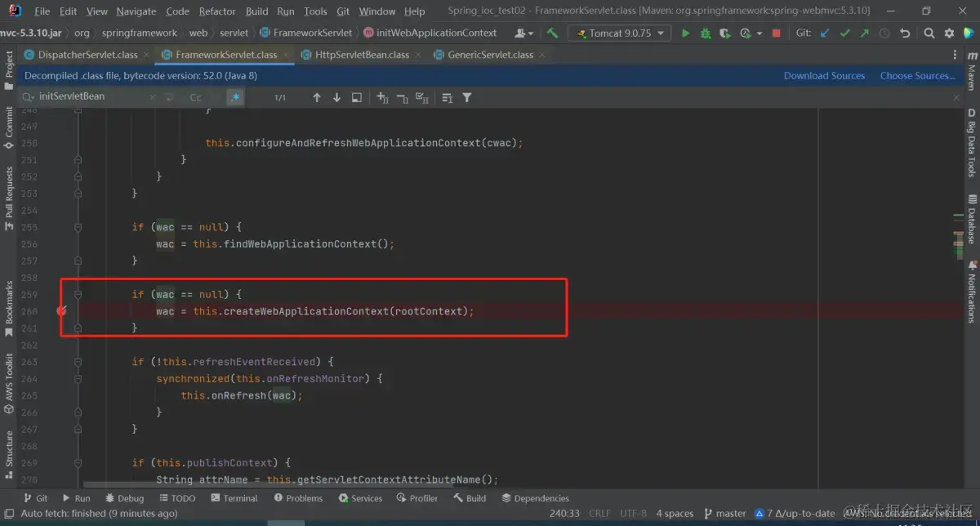
Task: Open the Services tool window
Action: pos(360,498)
